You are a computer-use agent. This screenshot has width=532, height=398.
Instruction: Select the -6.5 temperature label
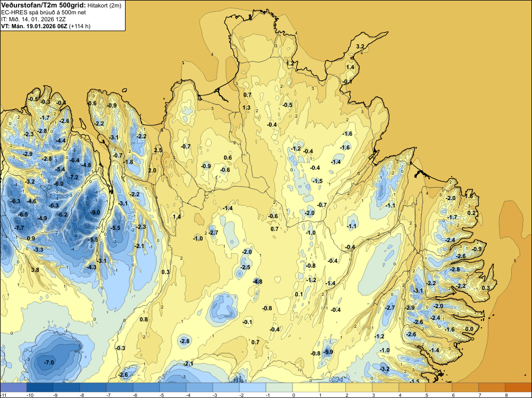(23, 214)
